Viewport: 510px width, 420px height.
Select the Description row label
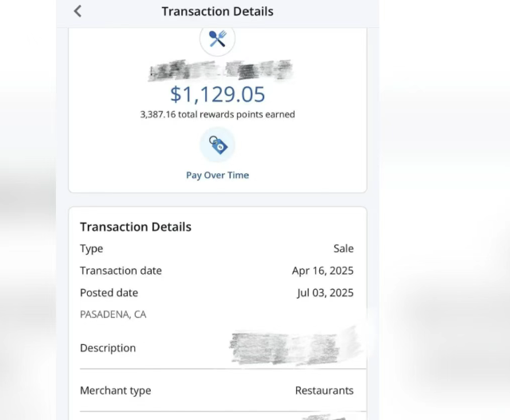tap(108, 348)
